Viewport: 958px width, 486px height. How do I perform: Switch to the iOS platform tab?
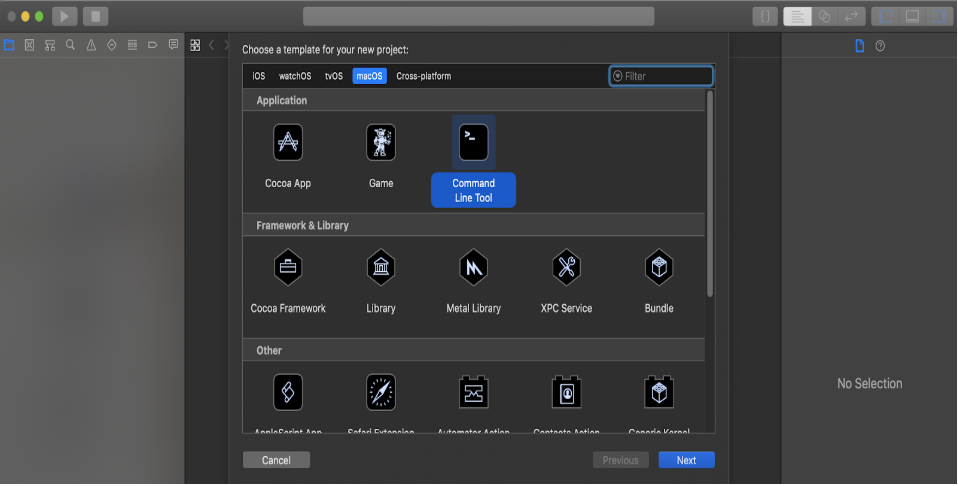258,76
